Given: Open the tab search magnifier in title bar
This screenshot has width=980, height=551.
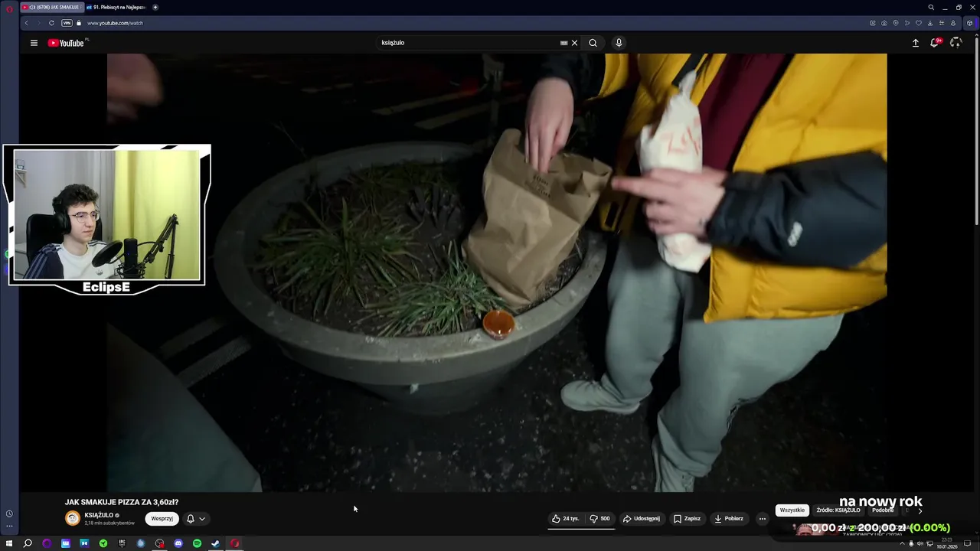Looking at the screenshot, I should coord(931,7).
